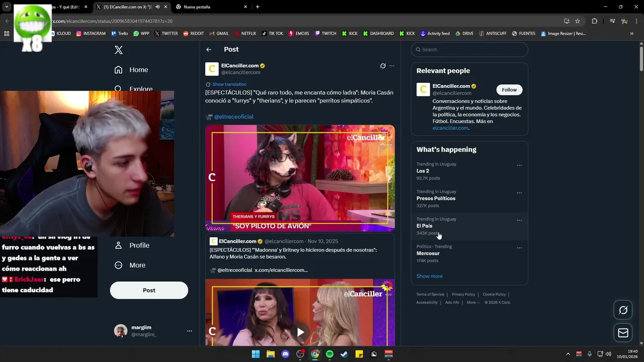Open options for El País trend
644x362 pixels.
pos(519,220)
